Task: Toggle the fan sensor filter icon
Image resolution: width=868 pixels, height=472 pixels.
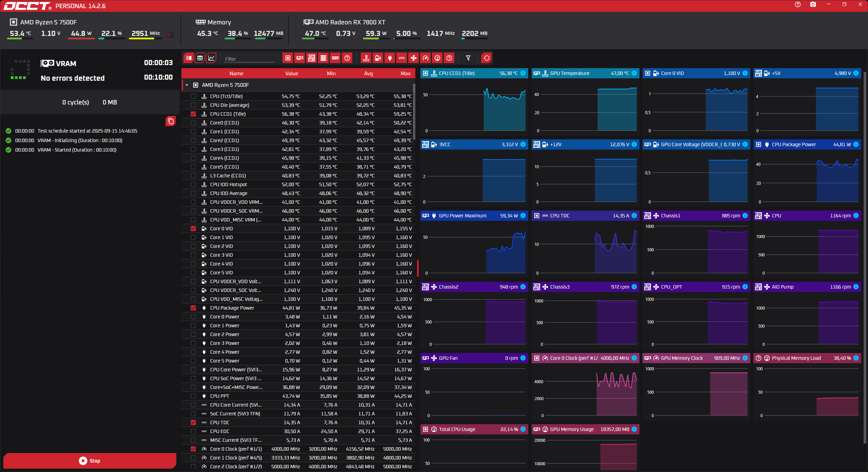Action: coord(414,58)
